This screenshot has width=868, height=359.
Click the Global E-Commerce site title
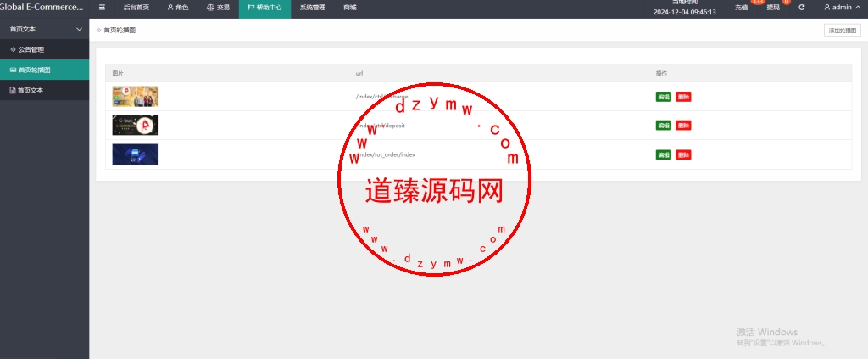pyautogui.click(x=43, y=8)
